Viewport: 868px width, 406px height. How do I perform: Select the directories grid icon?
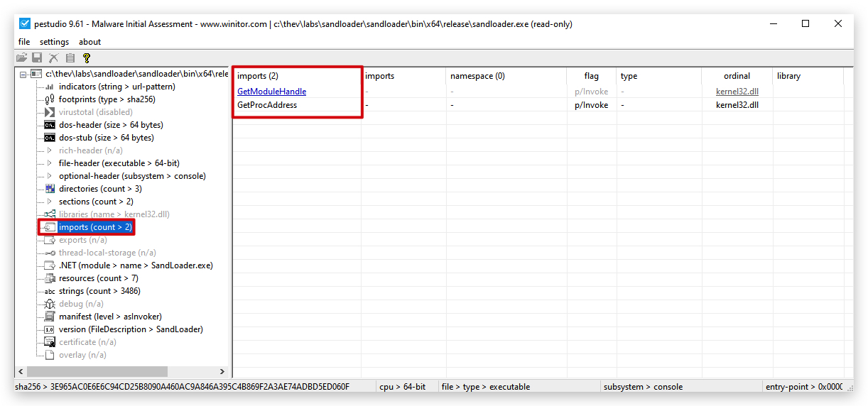(x=50, y=189)
